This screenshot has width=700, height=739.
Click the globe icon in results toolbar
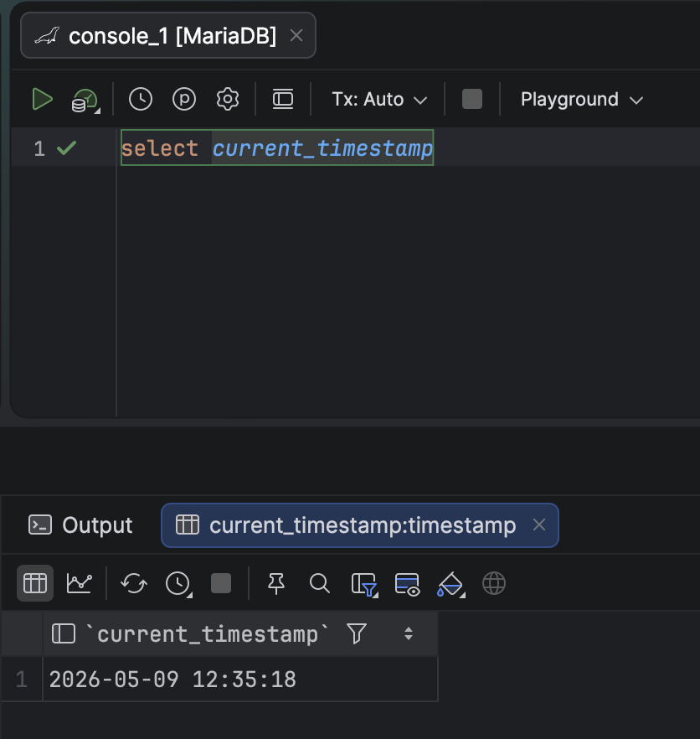[494, 583]
